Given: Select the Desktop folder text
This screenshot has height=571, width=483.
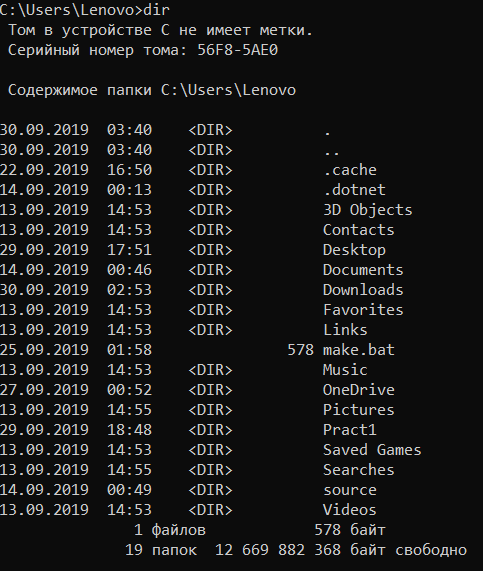Looking at the screenshot, I should tap(354, 250).
